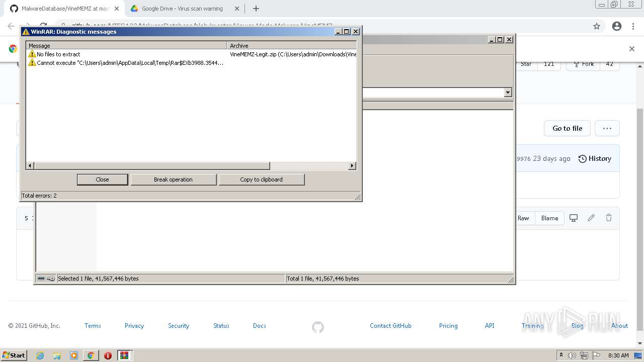Show hidden system tray icons
644x362 pixels.
click(561, 355)
